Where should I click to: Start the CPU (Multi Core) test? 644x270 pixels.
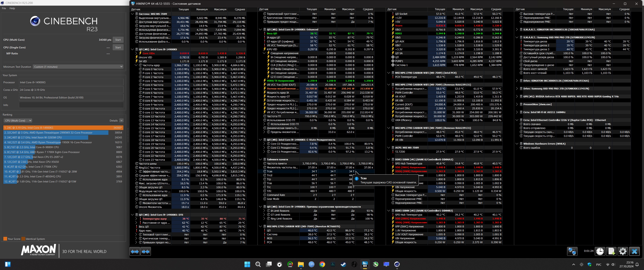coord(118,40)
